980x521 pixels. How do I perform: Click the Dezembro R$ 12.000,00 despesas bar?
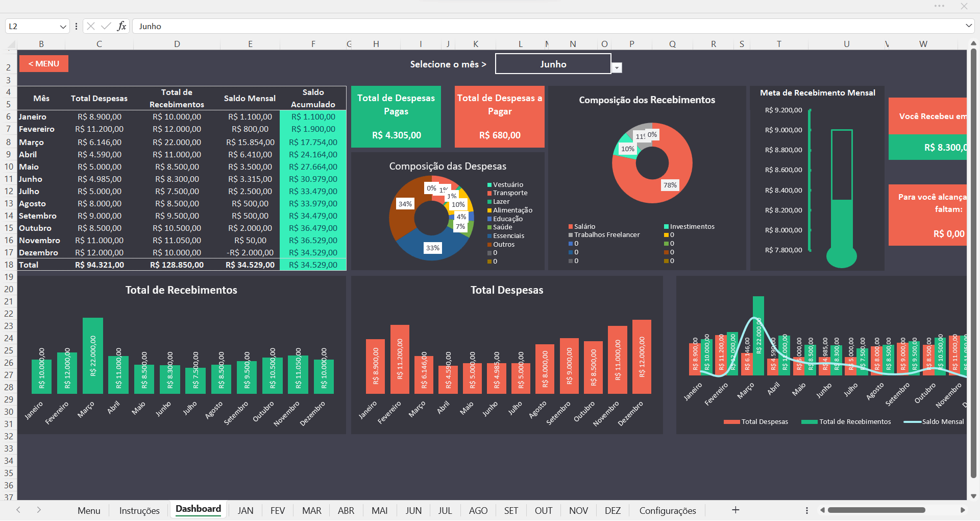[x=642, y=357]
